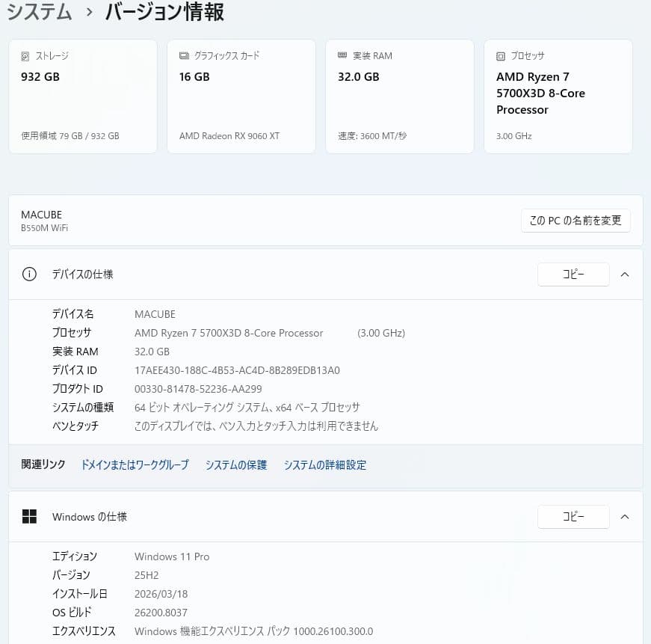Select the processor card showing AMD Ryzen 7
Screen dimensions: 651x644
558,96
